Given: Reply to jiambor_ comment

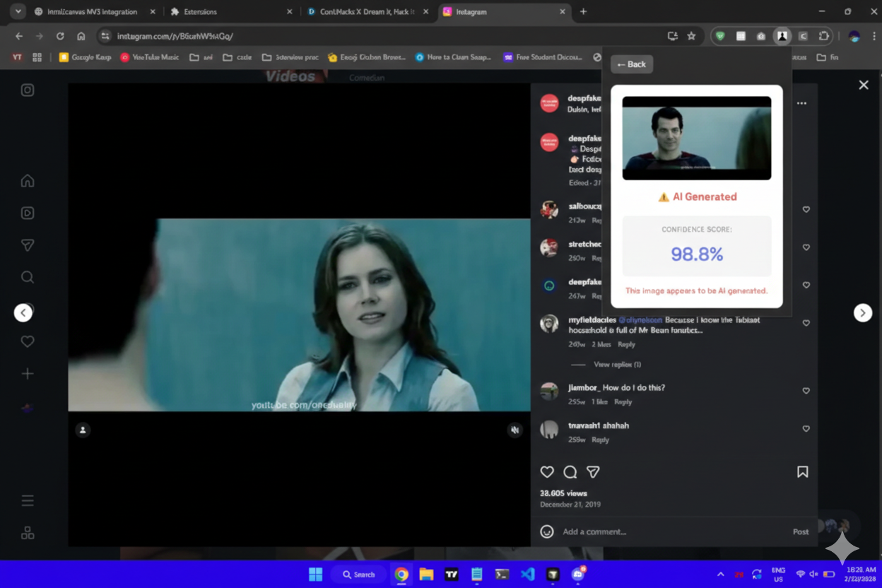Looking at the screenshot, I should (x=623, y=401).
